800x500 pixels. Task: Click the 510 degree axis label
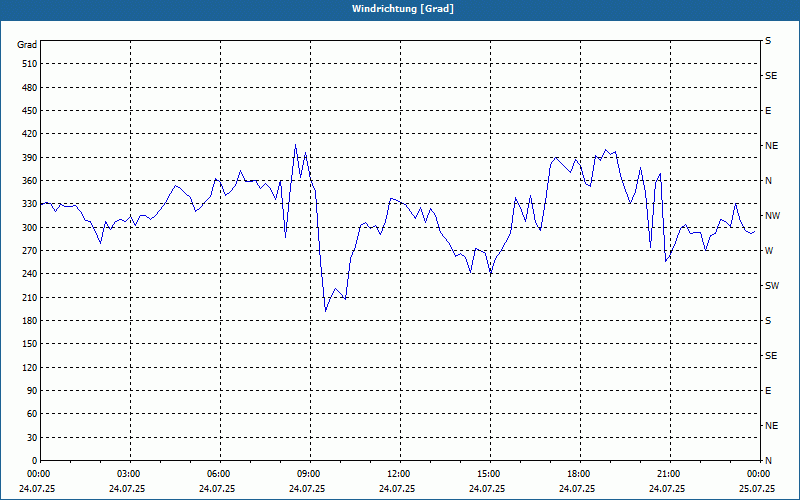[x=30, y=64]
